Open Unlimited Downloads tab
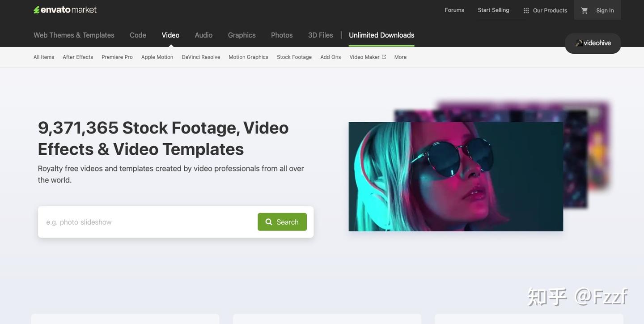Image resolution: width=644 pixels, height=324 pixels. coord(381,35)
